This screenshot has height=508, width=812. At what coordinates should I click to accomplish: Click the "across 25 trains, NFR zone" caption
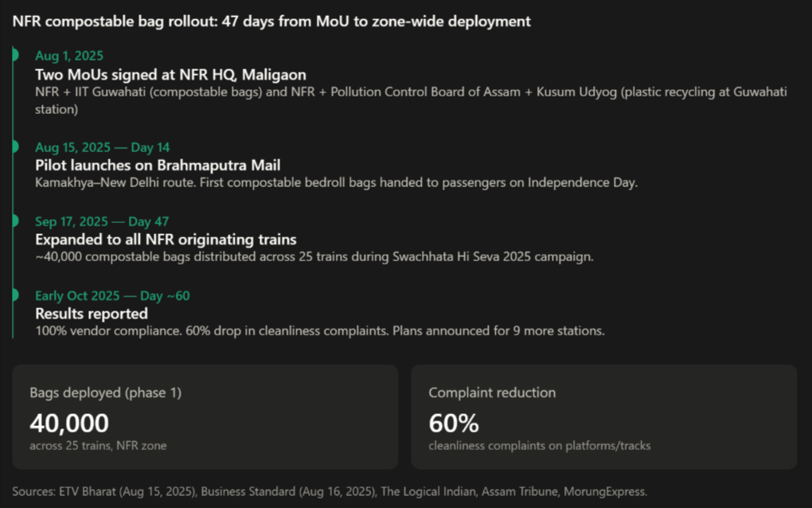pos(98,446)
